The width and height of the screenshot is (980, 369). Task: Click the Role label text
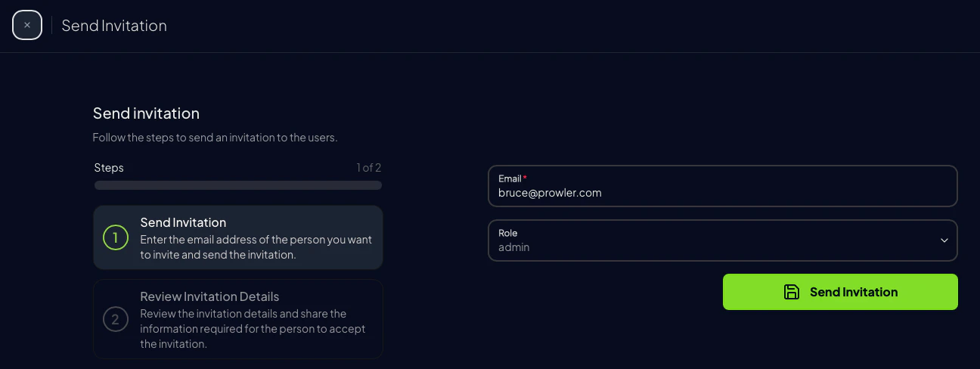[508, 233]
